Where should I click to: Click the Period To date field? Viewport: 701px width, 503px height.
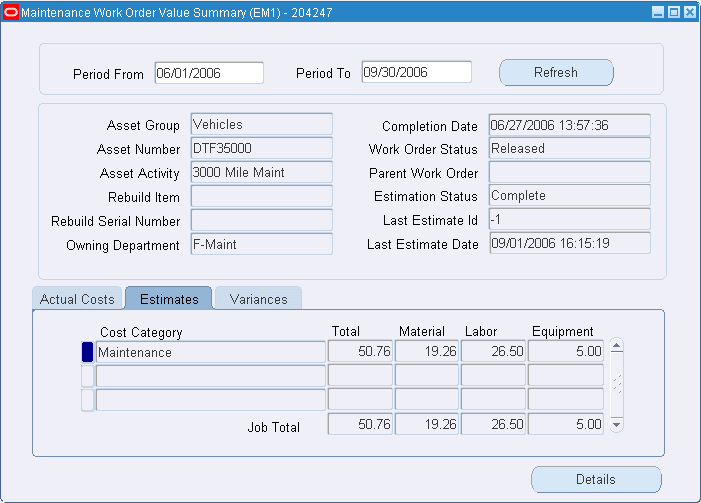417,72
